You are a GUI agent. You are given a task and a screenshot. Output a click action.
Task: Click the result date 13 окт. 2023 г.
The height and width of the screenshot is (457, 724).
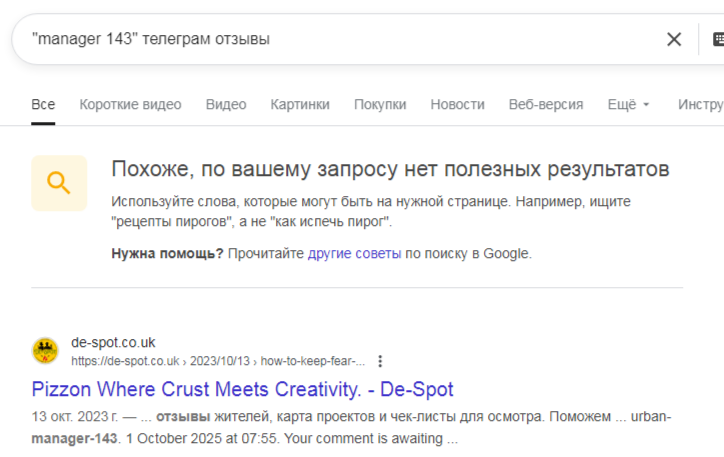pos(75,416)
